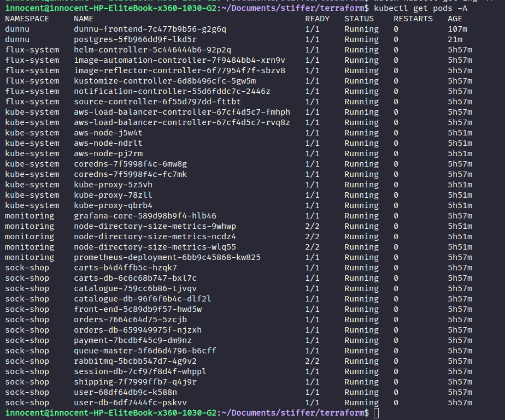The height and width of the screenshot is (420, 505).
Task: Click coredns-7f5998f4c-fc7mk pod name
Action: click(x=131, y=174)
